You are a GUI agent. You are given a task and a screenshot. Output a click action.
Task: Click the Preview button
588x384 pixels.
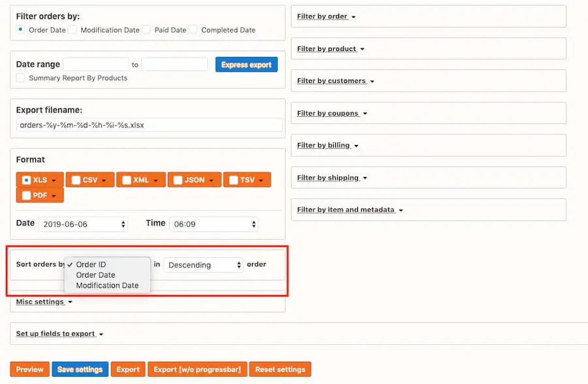[x=29, y=370]
